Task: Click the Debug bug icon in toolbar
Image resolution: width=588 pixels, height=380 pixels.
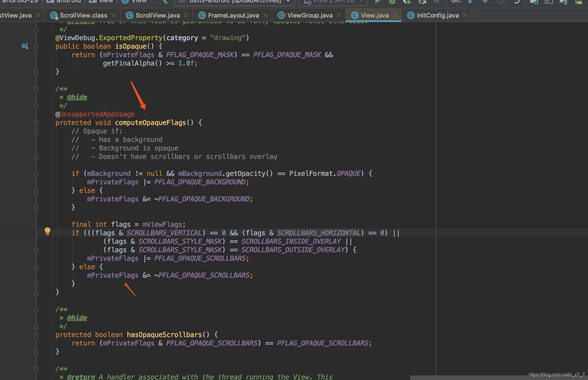Action: [392, 2]
